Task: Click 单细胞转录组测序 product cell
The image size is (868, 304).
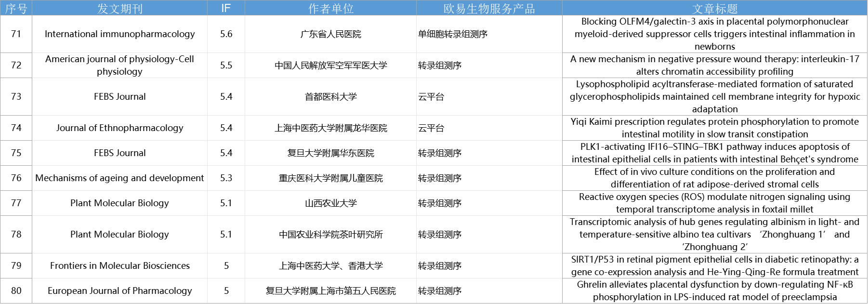Action: 489,34
